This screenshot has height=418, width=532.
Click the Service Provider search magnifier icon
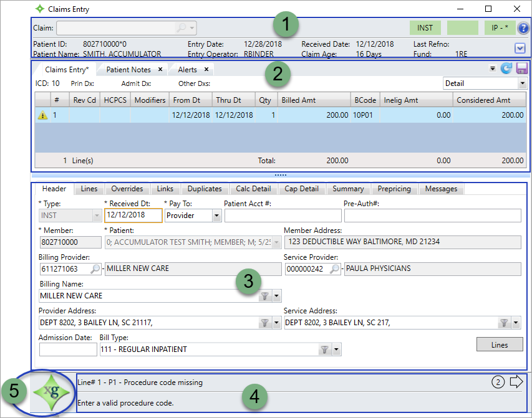pos(335,269)
